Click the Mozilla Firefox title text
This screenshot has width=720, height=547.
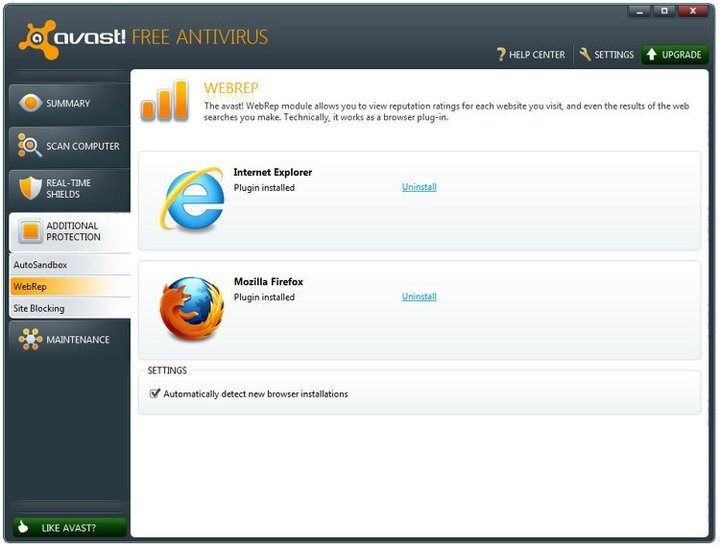269,282
